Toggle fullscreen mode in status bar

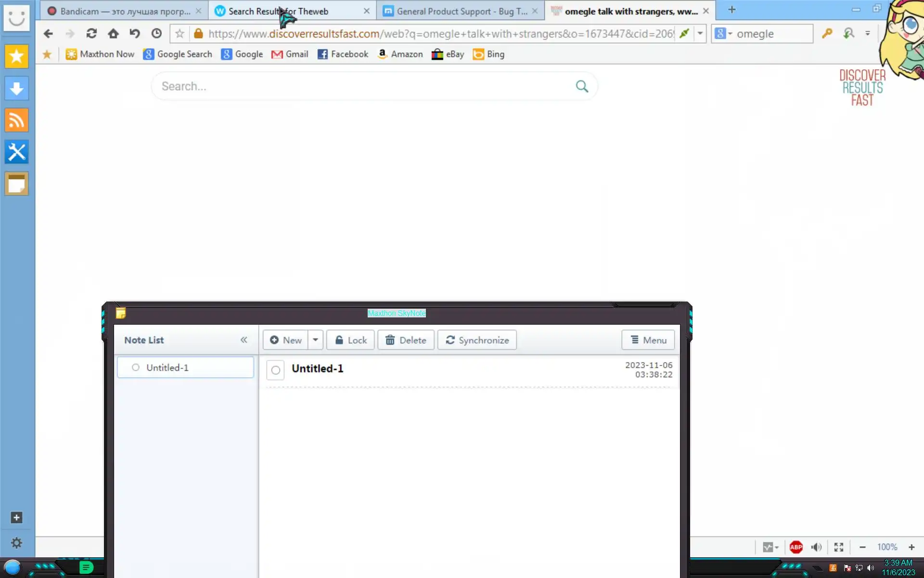point(839,547)
